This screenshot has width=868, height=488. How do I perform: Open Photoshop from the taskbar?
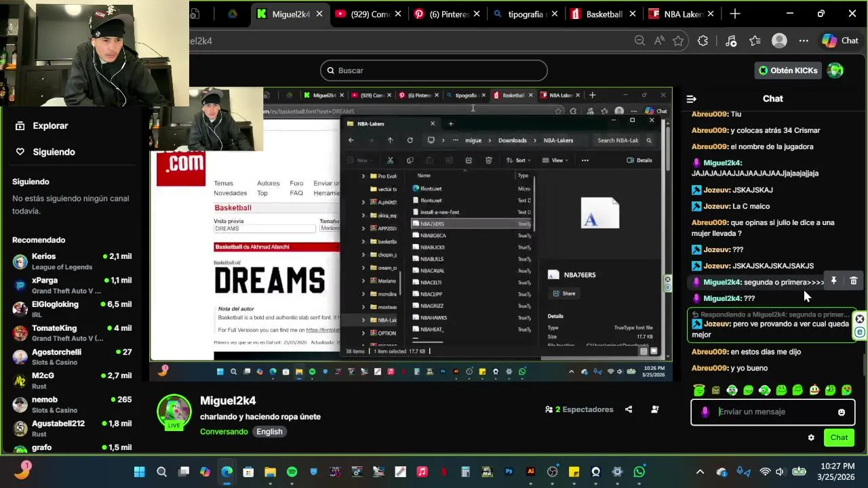[509, 472]
